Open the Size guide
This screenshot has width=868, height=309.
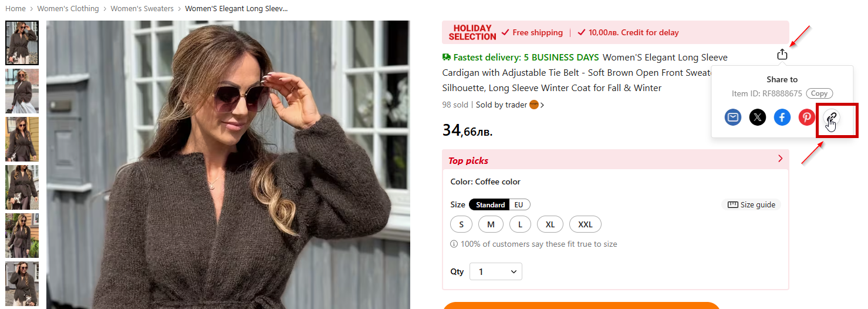pyautogui.click(x=751, y=205)
